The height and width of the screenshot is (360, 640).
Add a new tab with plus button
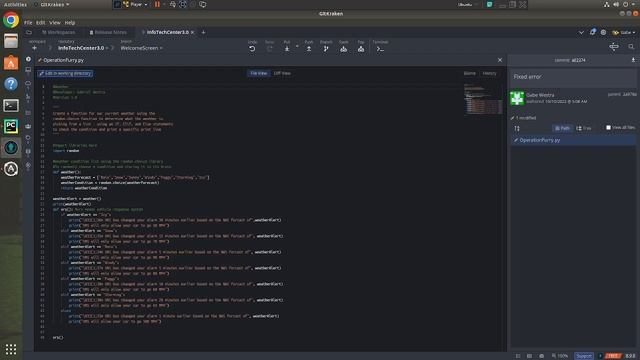point(203,32)
